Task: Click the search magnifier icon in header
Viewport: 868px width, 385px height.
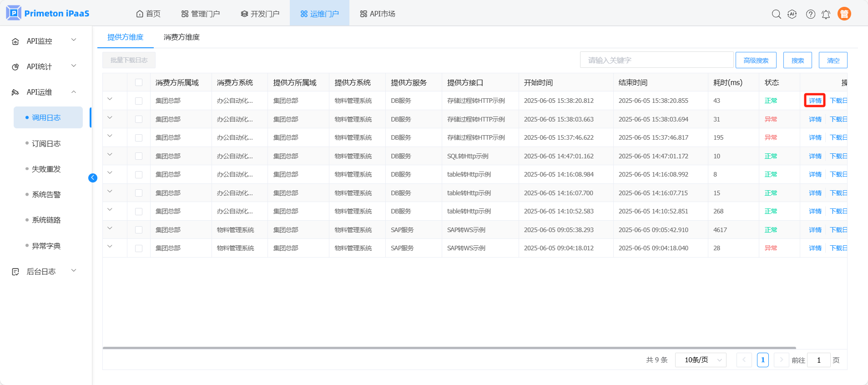Action: (x=776, y=14)
